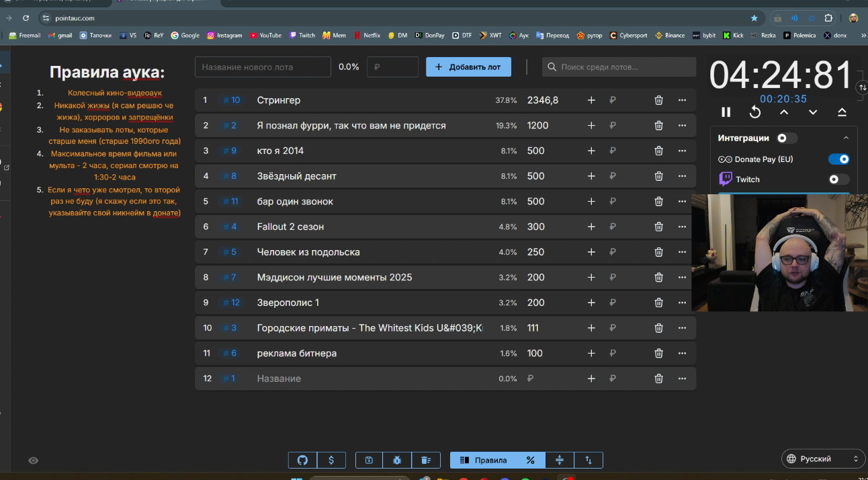868x480 pixels.
Task: Open the three-dot menu for Fallout 2 сезон
Action: [682, 227]
